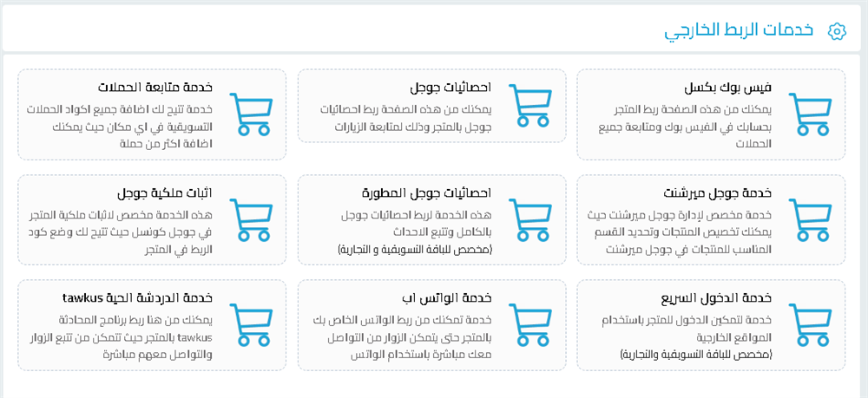Click the cart icon beside خدمة الدردشة الحية tawkus
868x398 pixels.
pyautogui.click(x=249, y=324)
